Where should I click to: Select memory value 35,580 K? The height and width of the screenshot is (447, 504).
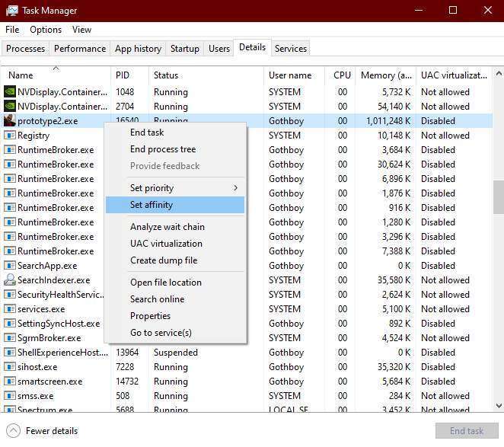click(x=394, y=280)
